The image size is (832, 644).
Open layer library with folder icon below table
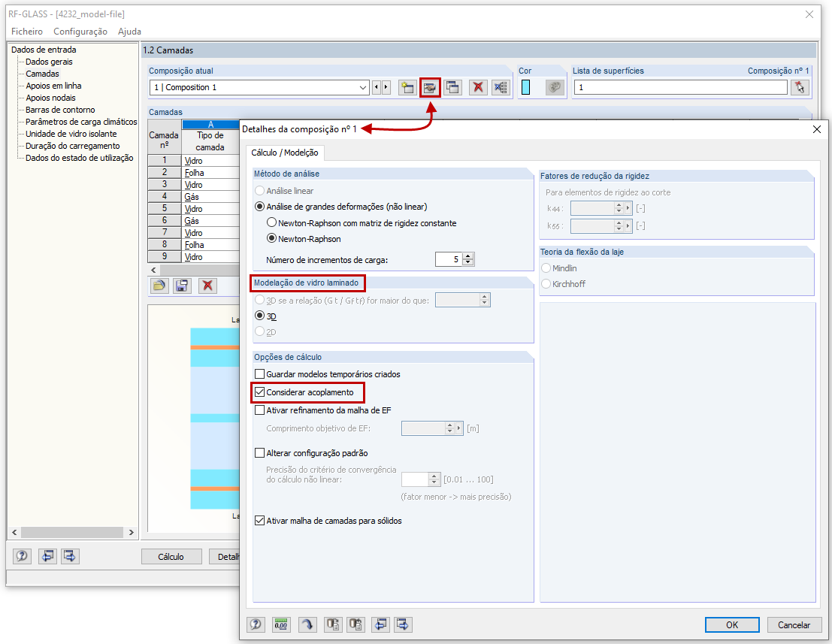(159, 286)
